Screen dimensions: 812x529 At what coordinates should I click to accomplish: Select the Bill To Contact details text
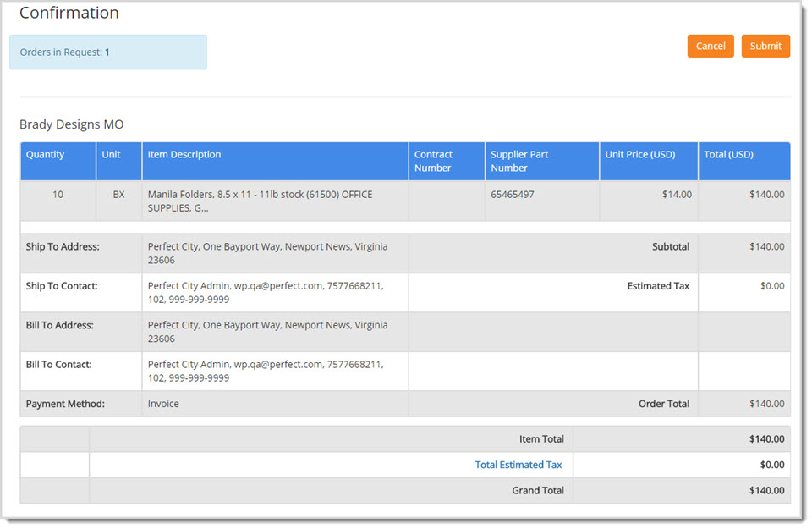tap(266, 372)
